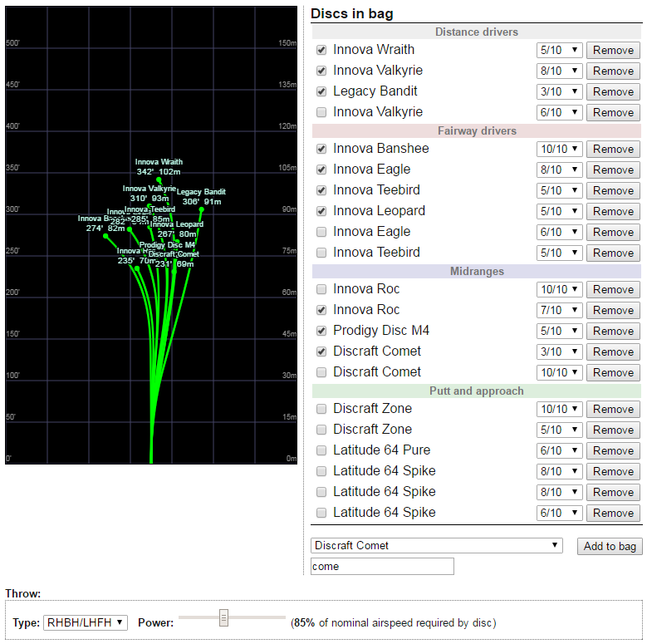Open wear dropdown for Innova Banshee
Image resolution: width=647 pixels, height=644 pixels.
[x=559, y=149]
